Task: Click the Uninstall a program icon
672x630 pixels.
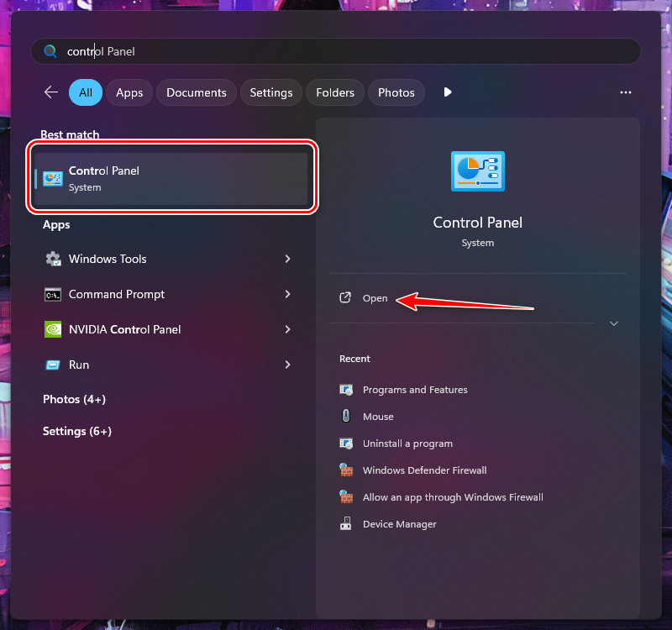Action: pyautogui.click(x=346, y=444)
